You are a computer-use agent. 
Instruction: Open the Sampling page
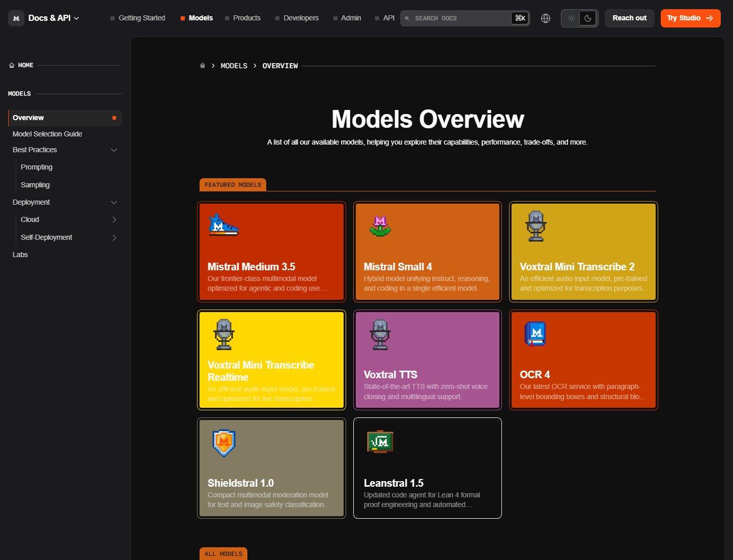click(35, 185)
